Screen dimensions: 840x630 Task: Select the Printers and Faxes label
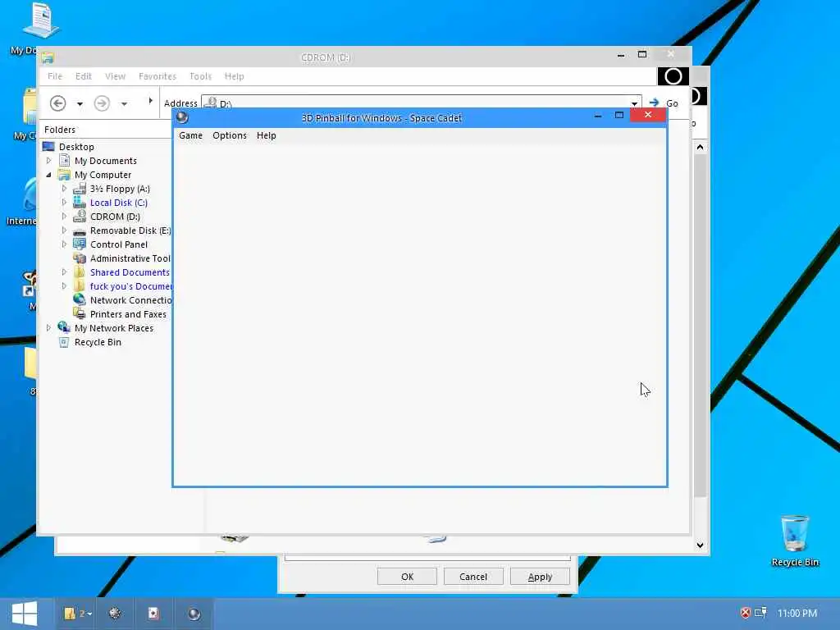pyautogui.click(x=128, y=314)
